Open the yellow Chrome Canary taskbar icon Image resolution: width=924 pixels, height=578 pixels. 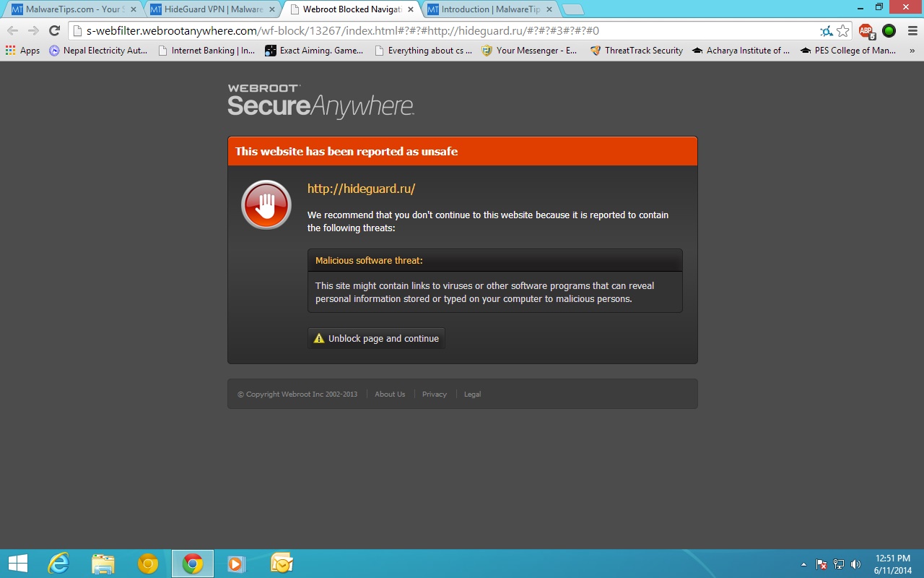pos(148,564)
